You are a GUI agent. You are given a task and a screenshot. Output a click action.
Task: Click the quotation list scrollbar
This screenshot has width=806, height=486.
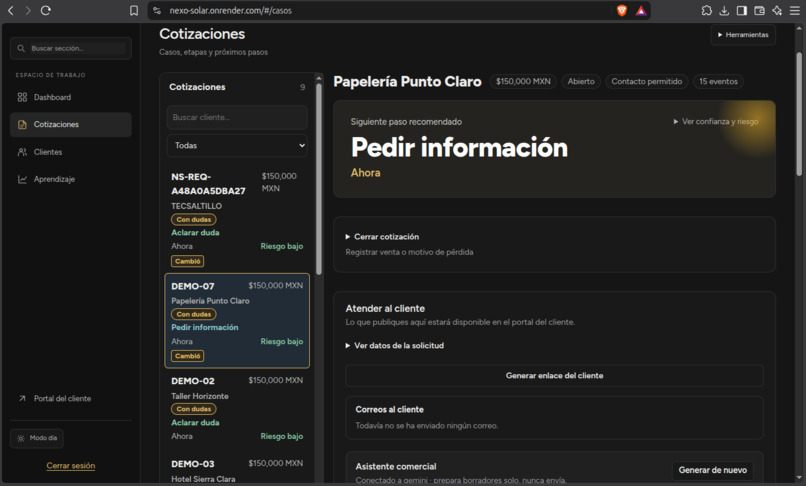319,177
